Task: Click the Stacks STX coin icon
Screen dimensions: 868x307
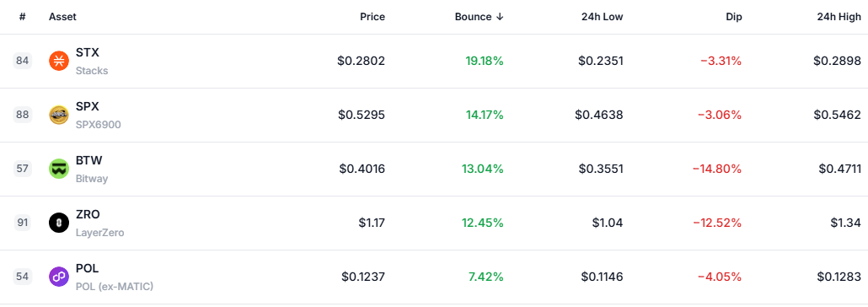Action: click(x=59, y=61)
